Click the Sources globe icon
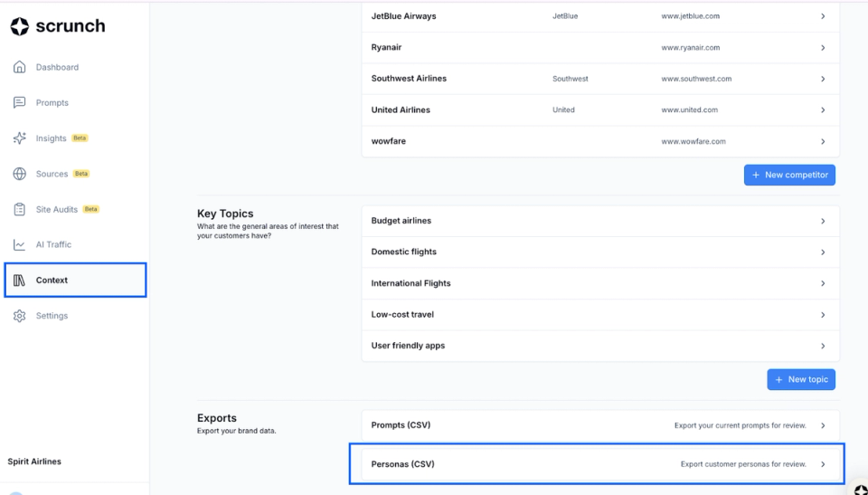This screenshot has width=868, height=495. tap(19, 174)
